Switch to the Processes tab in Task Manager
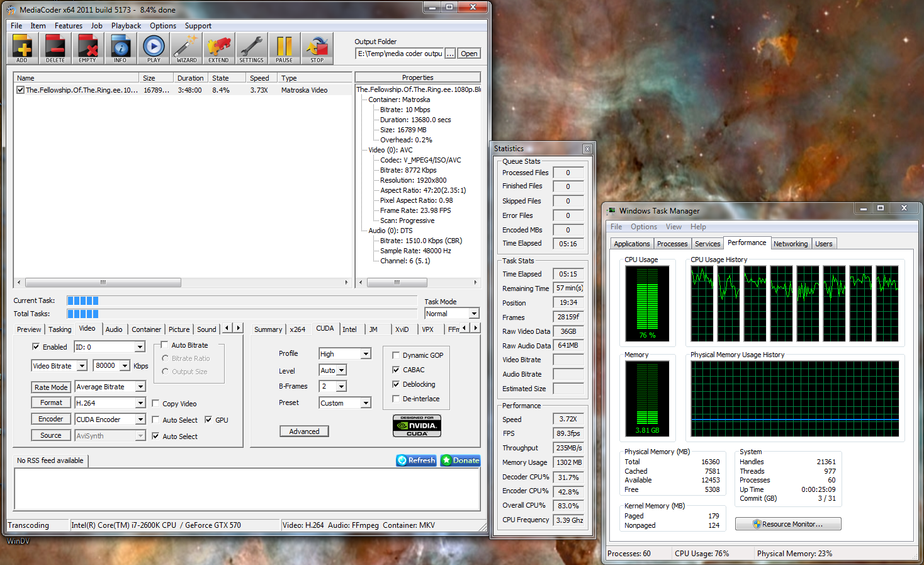924x565 pixels. 672,244
